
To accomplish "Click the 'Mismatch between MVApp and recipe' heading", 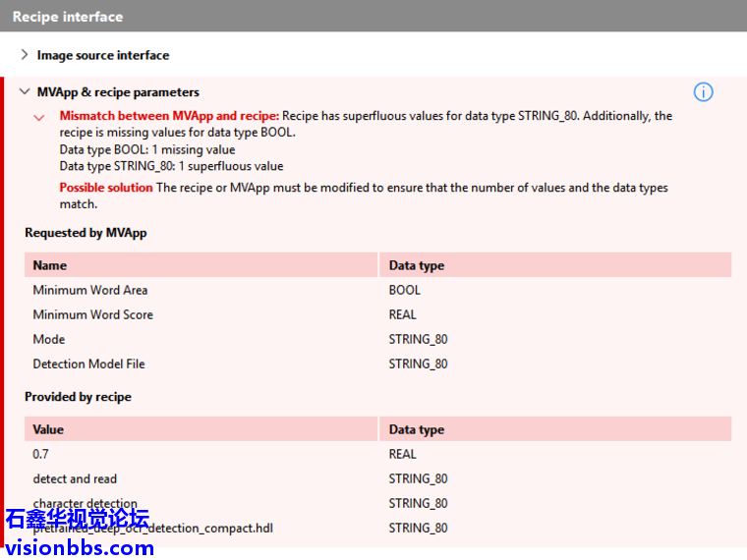I will tap(169, 116).
